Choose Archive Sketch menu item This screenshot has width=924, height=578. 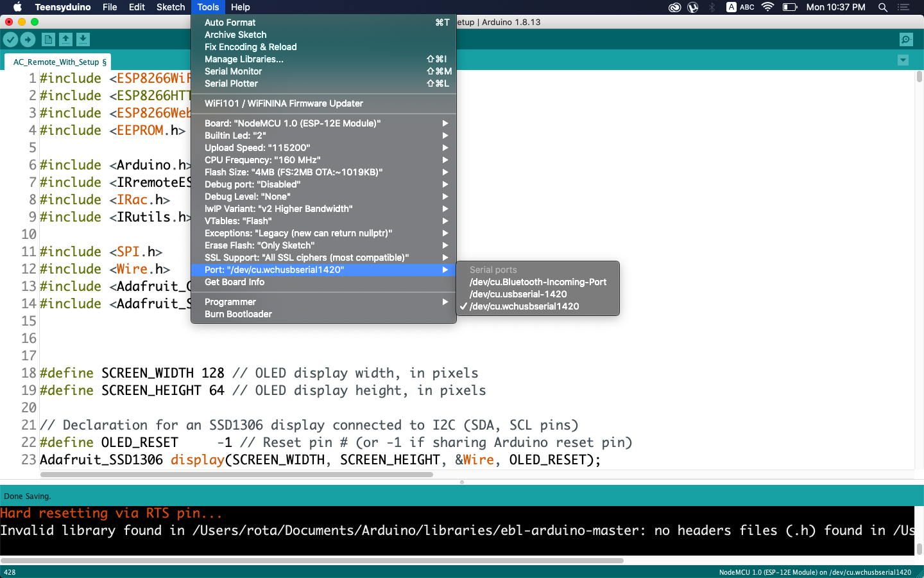coord(323,35)
